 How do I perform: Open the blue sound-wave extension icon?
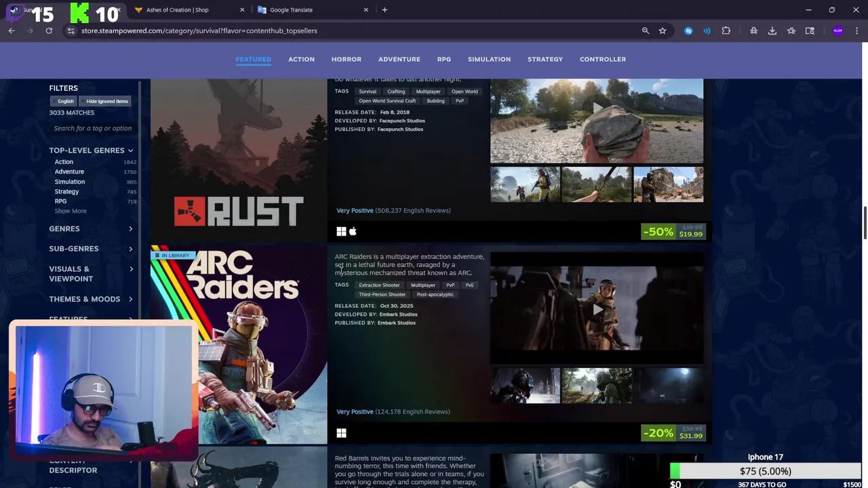click(707, 30)
